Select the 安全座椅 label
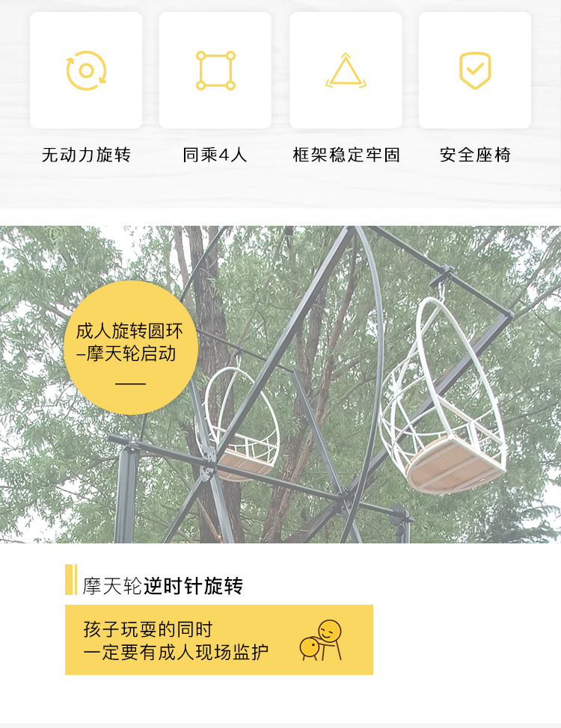The width and height of the screenshot is (561, 728). click(475, 155)
